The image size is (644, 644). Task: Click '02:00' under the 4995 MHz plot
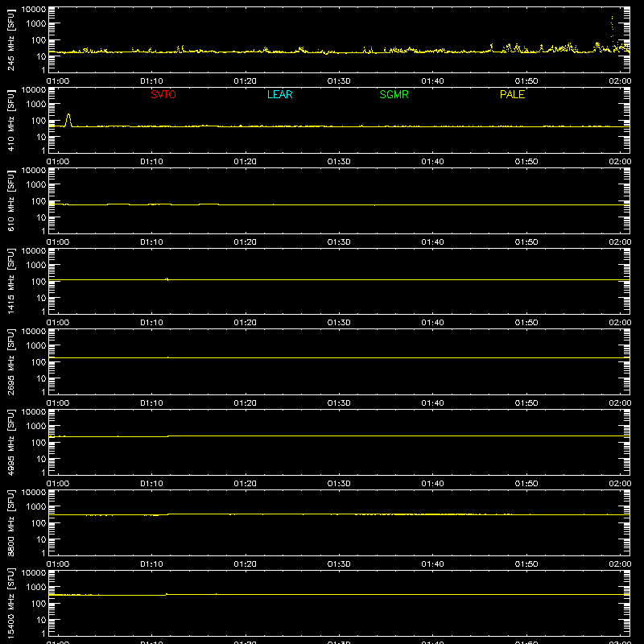pyautogui.click(x=620, y=484)
